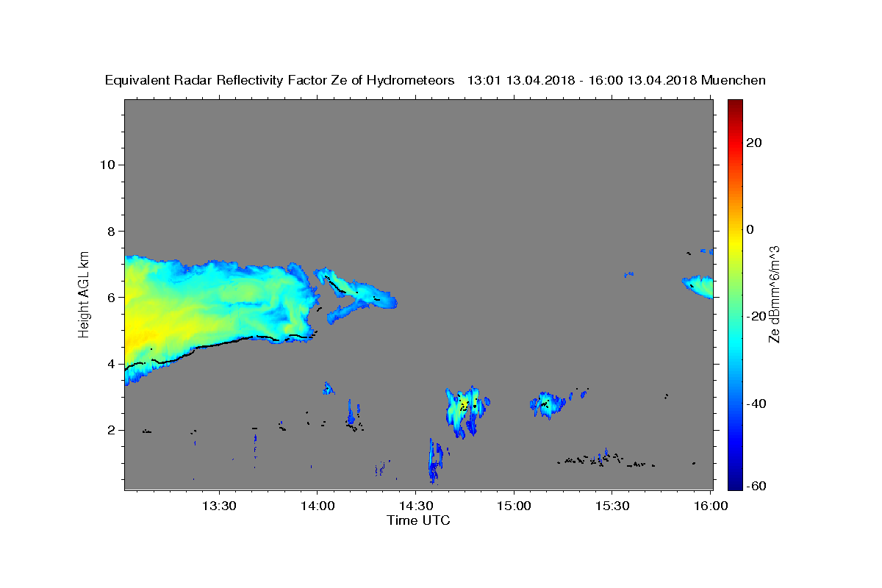Screen dimensions: 882x588
Task: Click the cloud fragment at 16:00 near 6 km
Action: pyautogui.click(x=700, y=286)
